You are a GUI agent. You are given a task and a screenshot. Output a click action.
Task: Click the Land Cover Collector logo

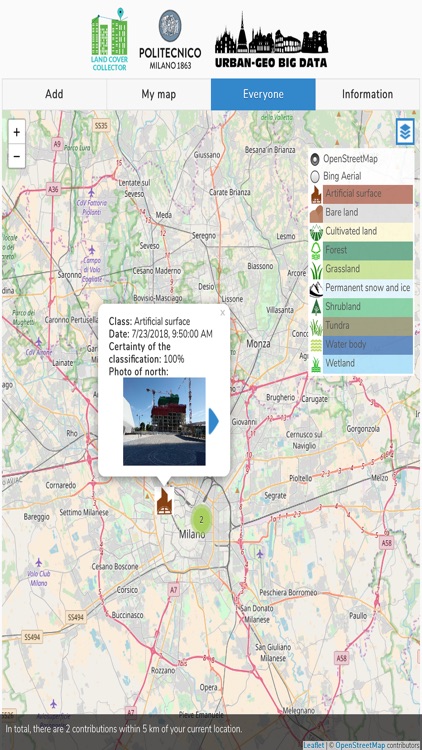(110, 40)
